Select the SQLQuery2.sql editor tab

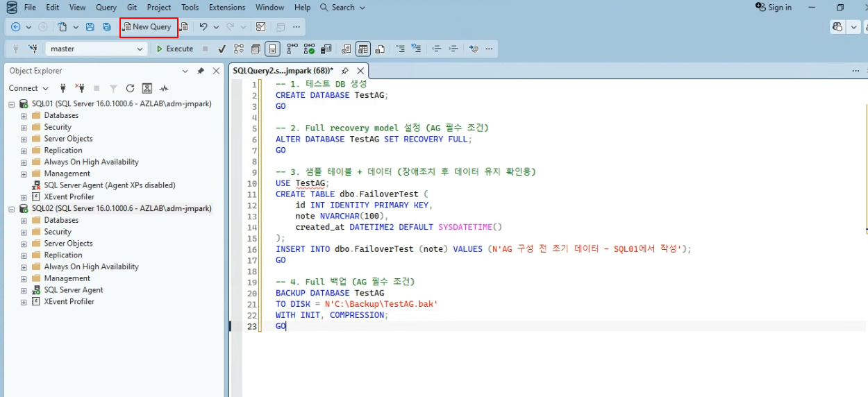(x=283, y=71)
